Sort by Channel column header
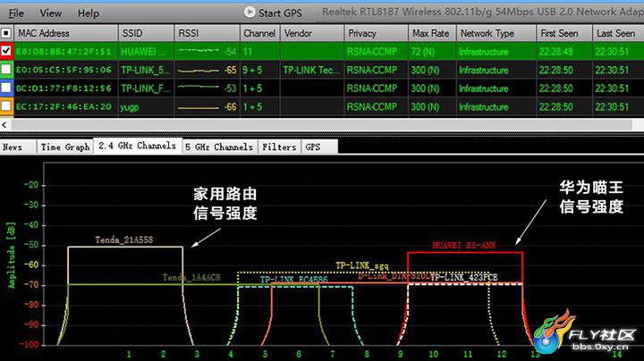The height and width of the screenshot is (361, 644). tap(259, 33)
